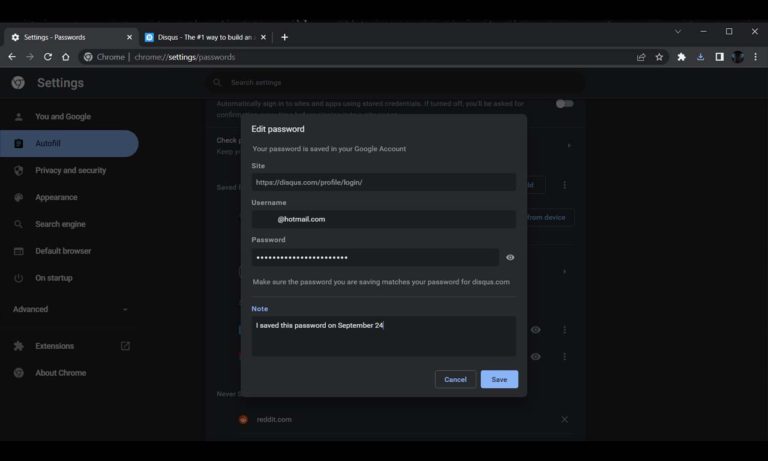Image resolution: width=768 pixels, height=461 pixels.
Task: Open Chrome three-dot menu
Action: pos(756,57)
